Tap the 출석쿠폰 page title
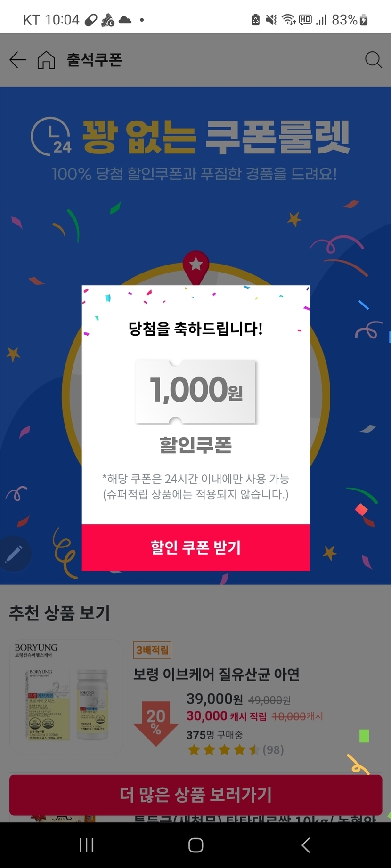The image size is (391, 868). click(x=94, y=60)
